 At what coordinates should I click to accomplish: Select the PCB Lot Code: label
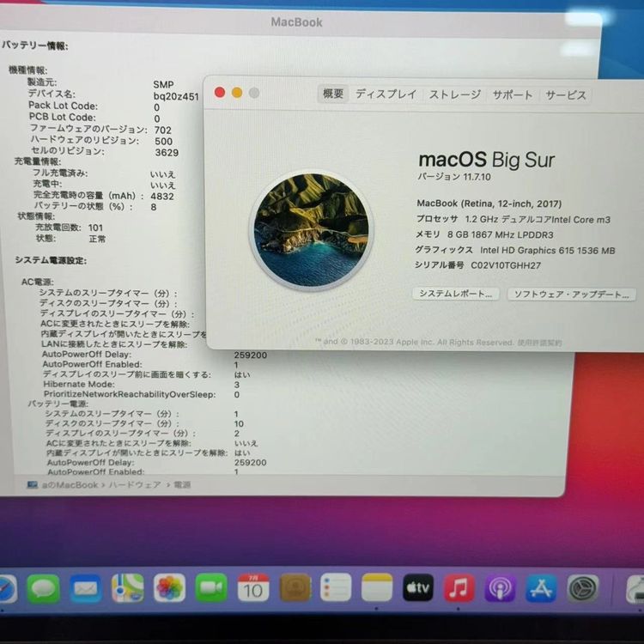click(62, 117)
